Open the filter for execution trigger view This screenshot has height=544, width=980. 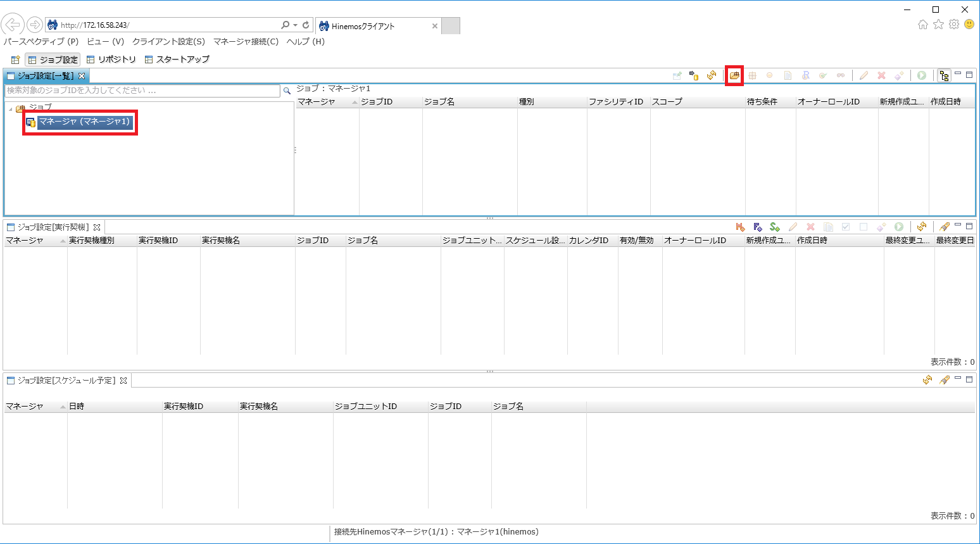point(945,227)
